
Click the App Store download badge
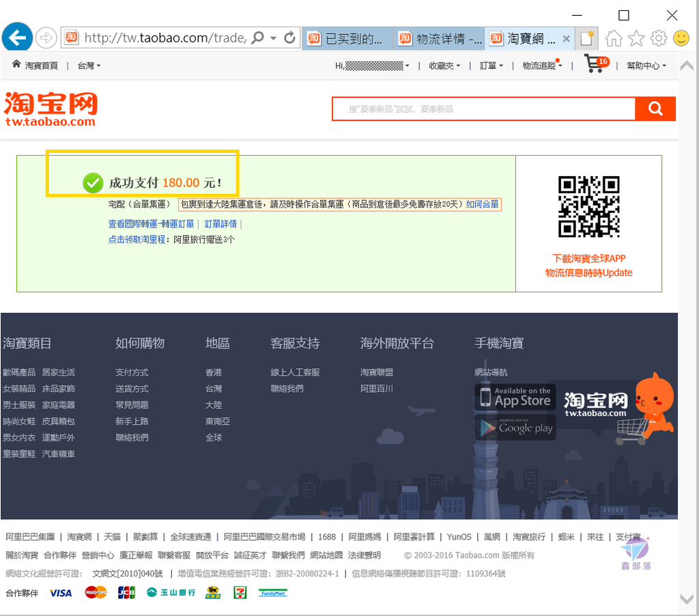click(x=515, y=397)
